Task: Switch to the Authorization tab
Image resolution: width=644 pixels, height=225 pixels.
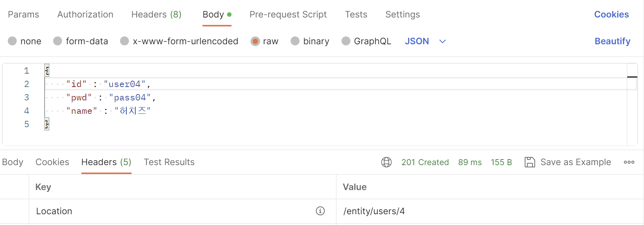Action: (85, 15)
